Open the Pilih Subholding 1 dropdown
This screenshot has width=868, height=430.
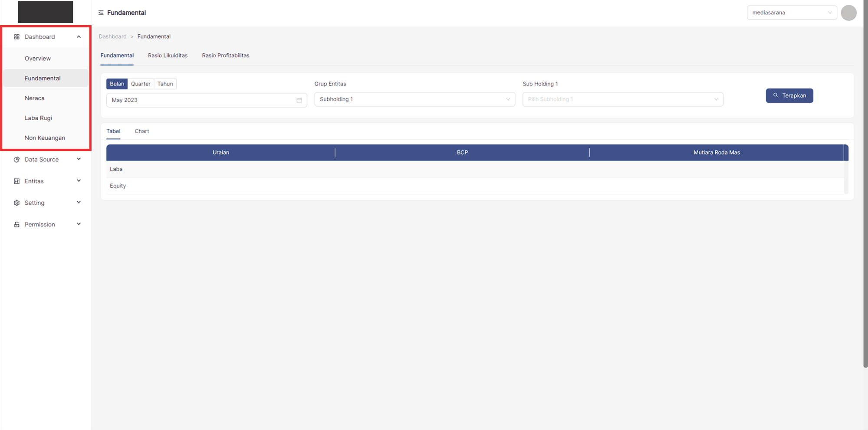point(622,99)
